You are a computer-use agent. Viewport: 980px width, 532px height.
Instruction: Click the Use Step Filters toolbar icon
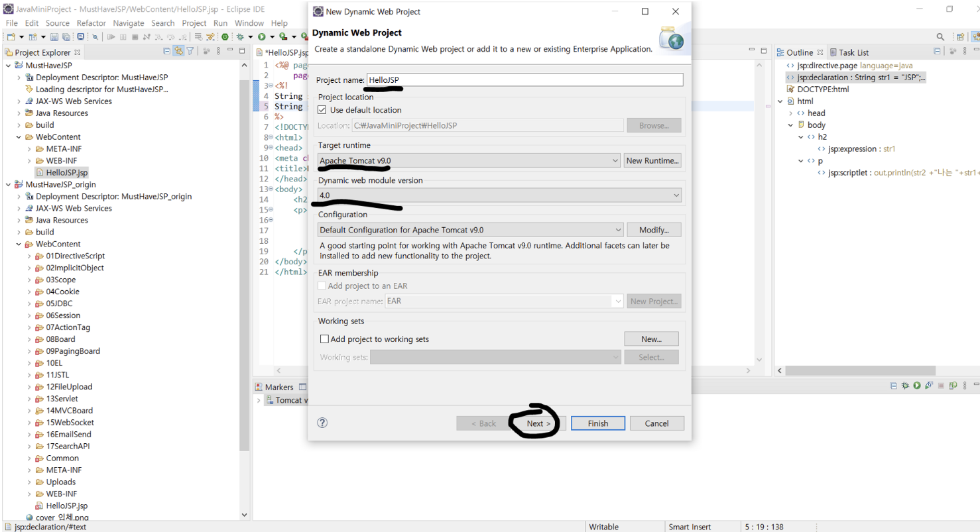tap(210, 37)
